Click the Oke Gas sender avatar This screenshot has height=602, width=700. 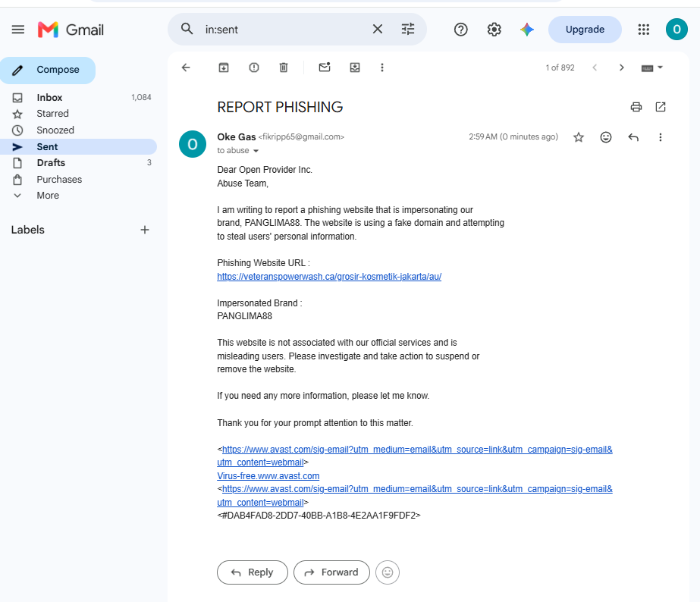193,144
